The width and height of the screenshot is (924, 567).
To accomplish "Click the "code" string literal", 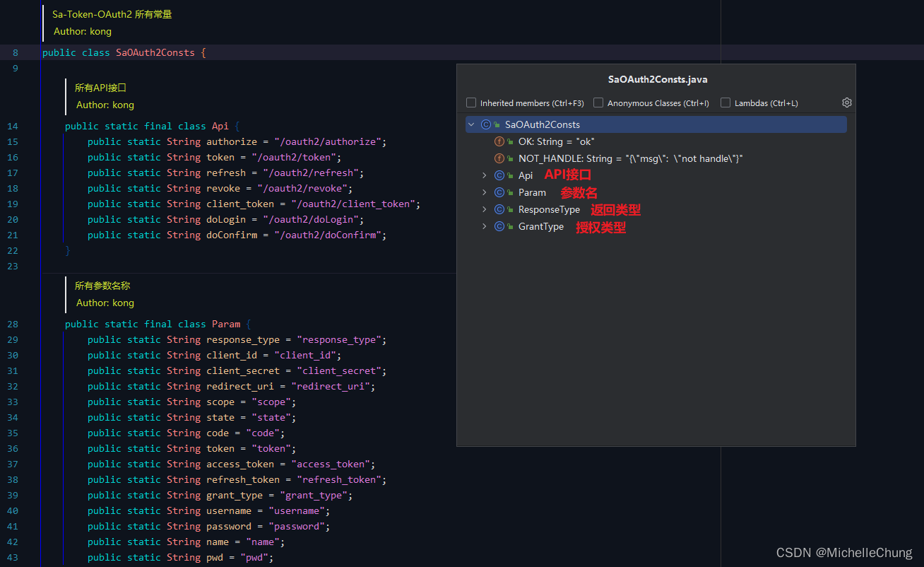I will click(x=263, y=433).
